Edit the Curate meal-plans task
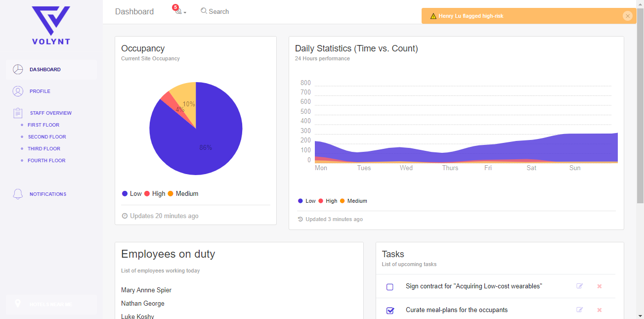Screen dimensions: 644x319 (x=580, y=310)
